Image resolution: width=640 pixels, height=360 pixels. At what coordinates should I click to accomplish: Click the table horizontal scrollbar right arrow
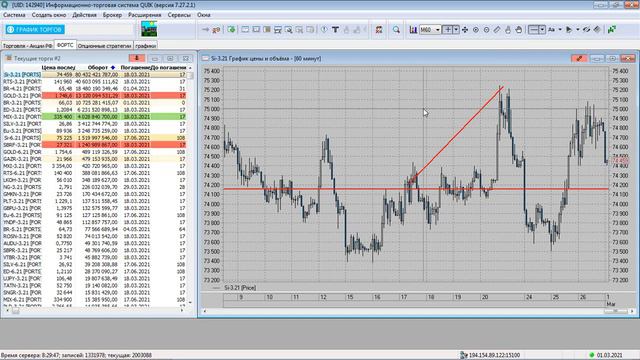pos(182,310)
